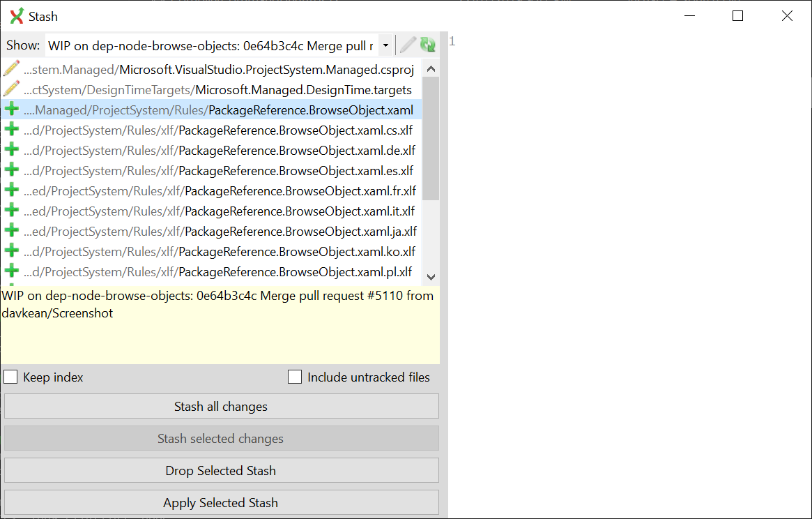Click the scrollbar down arrow in file list
This screenshot has width=812, height=519.
pos(430,276)
